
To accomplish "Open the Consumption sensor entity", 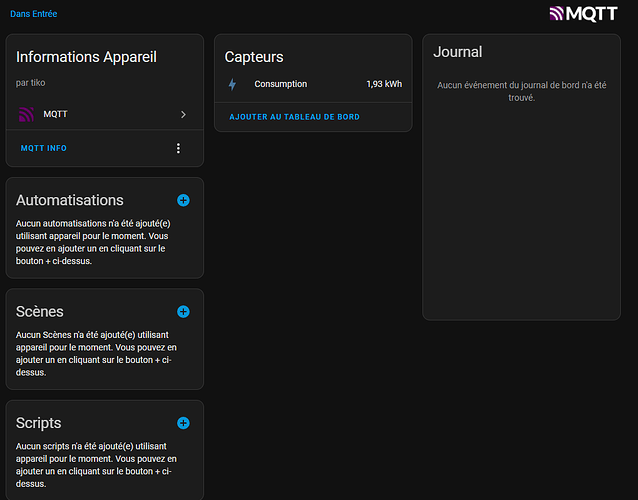I will [x=281, y=84].
